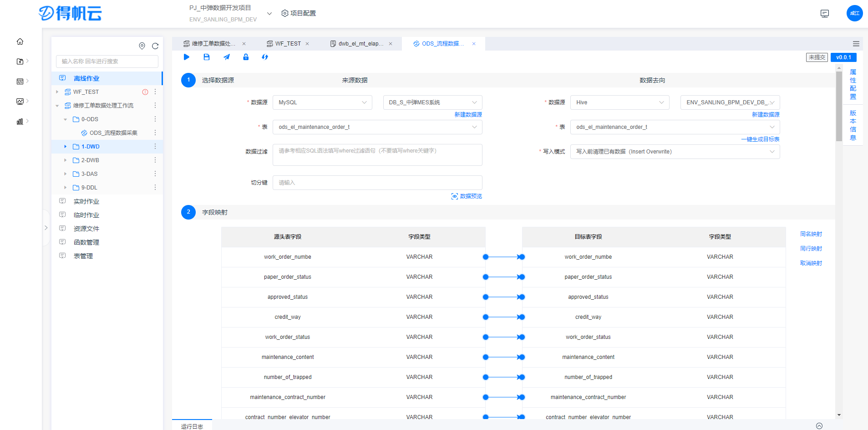Open target table dropdown
Screen dimensions: 868x430
675,127
